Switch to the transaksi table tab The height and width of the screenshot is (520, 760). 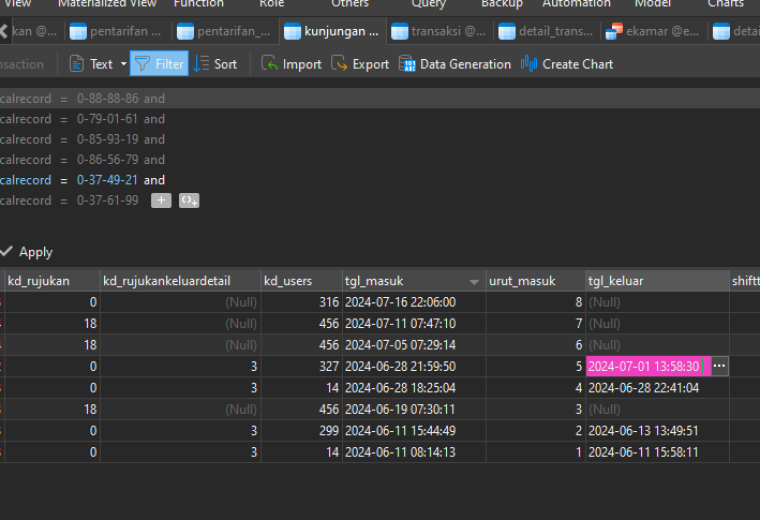440,32
